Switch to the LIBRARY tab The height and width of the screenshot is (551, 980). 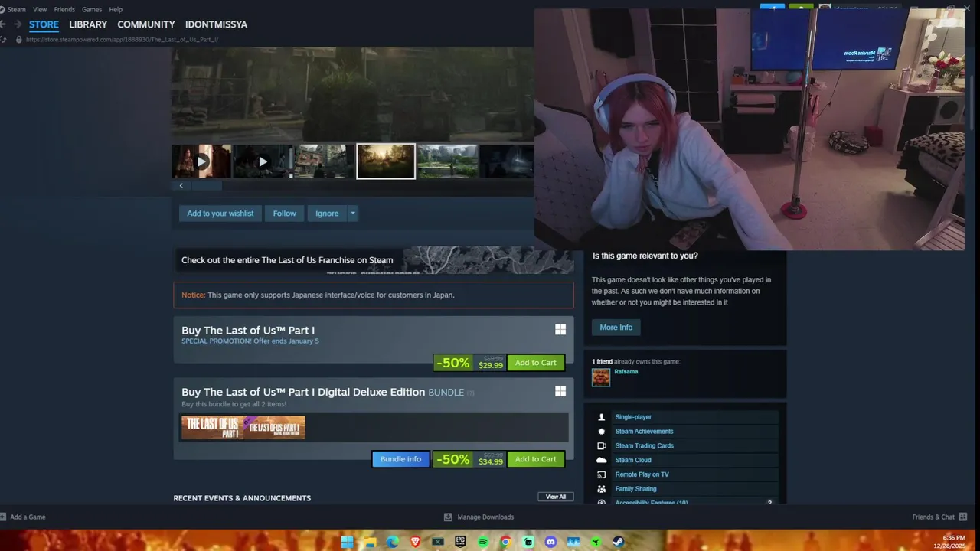point(88,24)
